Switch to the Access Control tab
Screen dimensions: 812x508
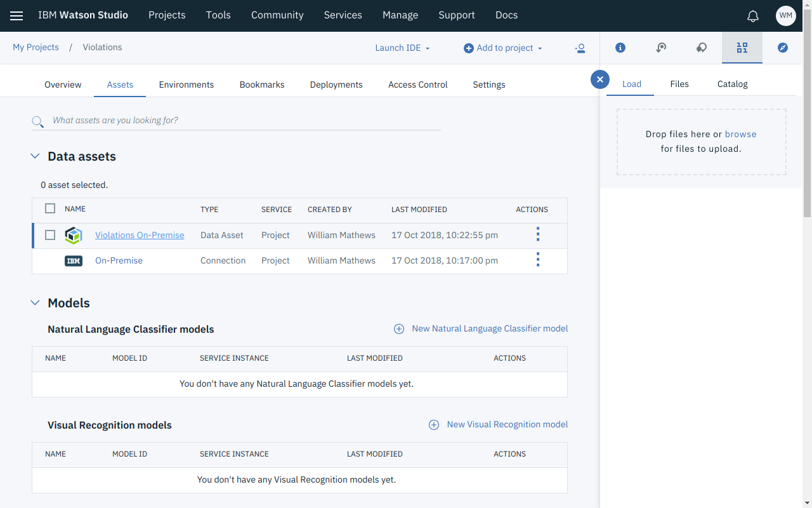click(418, 84)
